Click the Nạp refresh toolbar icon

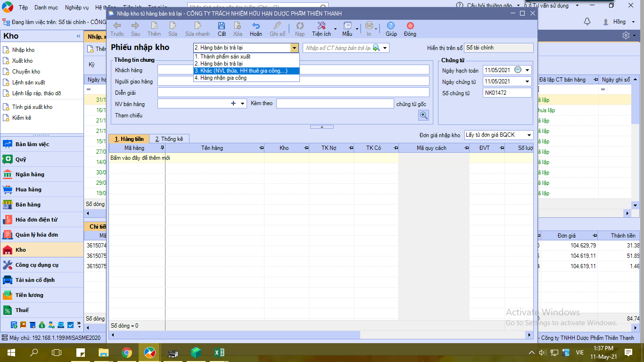pyautogui.click(x=300, y=26)
